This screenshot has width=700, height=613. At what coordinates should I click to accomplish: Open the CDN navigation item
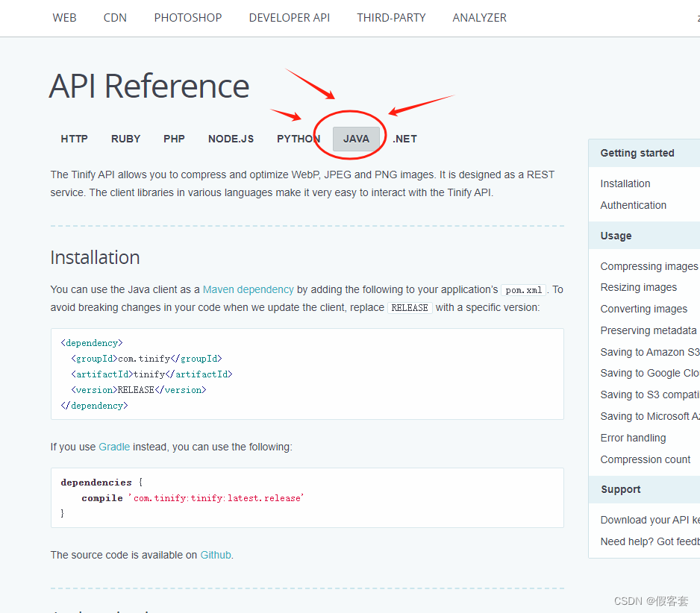115,18
